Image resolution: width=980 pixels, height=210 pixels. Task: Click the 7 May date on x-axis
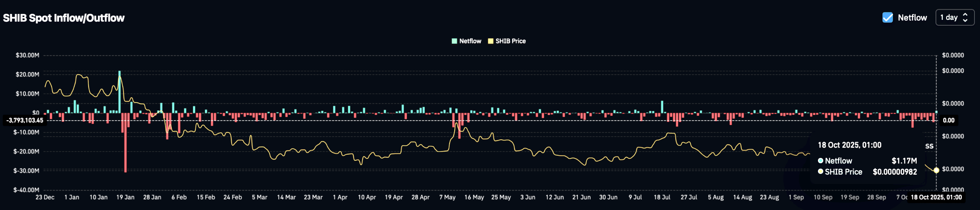click(x=447, y=197)
